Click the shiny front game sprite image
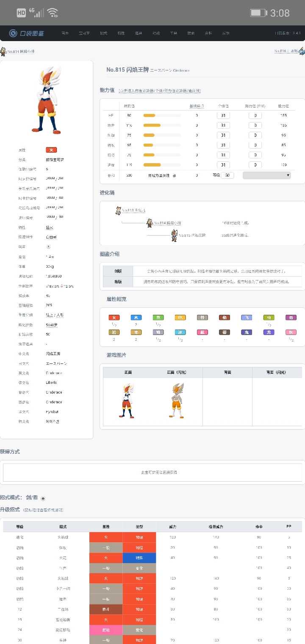 click(x=177, y=400)
